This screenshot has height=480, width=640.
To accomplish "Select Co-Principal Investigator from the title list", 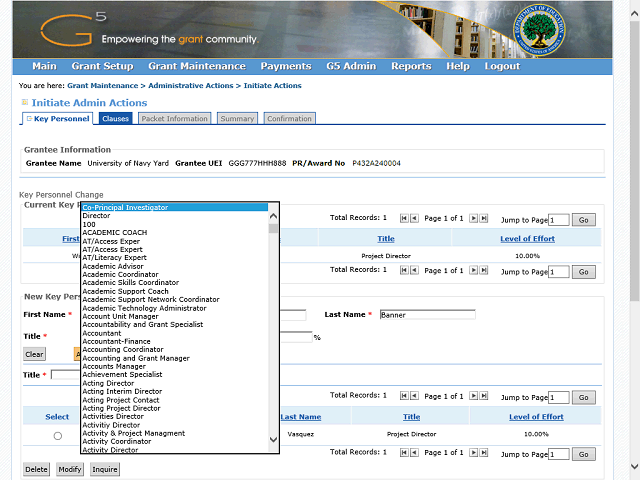I will [x=174, y=207].
